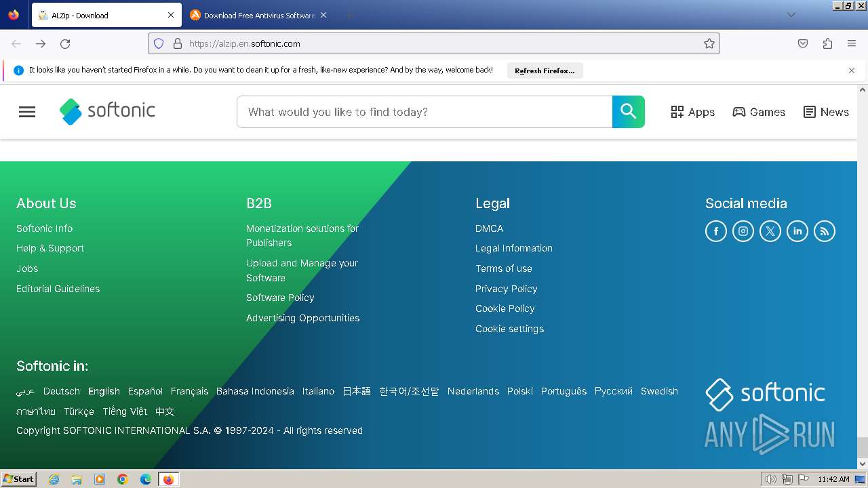868x488 pixels.
Task: Open the News section in header
Action: pyautogui.click(x=826, y=112)
